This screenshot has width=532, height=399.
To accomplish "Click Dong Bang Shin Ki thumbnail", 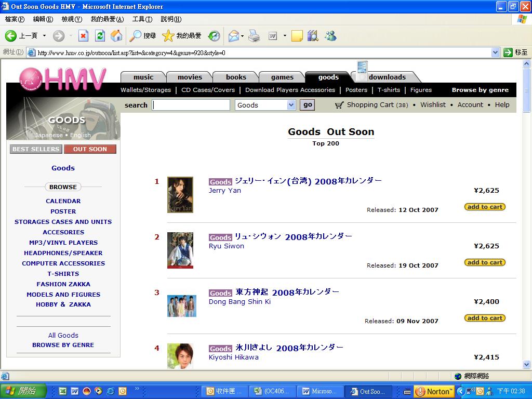I will pos(182,306).
